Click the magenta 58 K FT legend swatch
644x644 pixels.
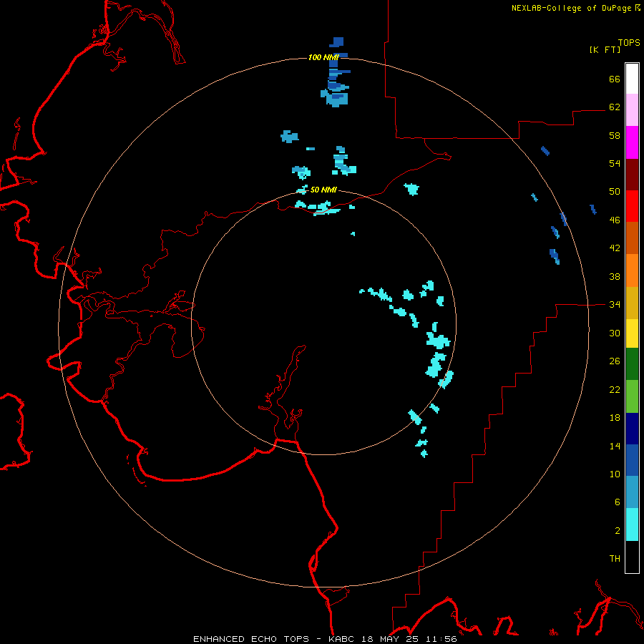[632, 142]
